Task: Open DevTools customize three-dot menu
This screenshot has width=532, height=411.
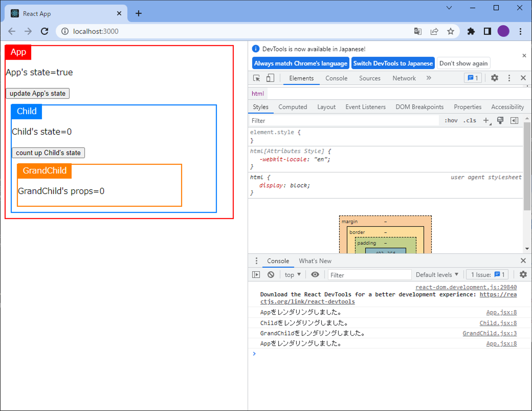Action: click(x=509, y=78)
